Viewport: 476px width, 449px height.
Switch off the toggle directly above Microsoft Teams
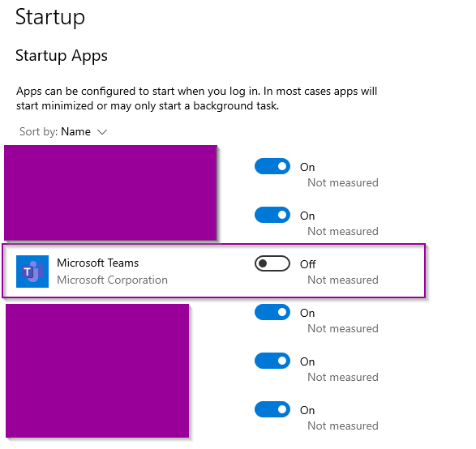[x=272, y=215]
